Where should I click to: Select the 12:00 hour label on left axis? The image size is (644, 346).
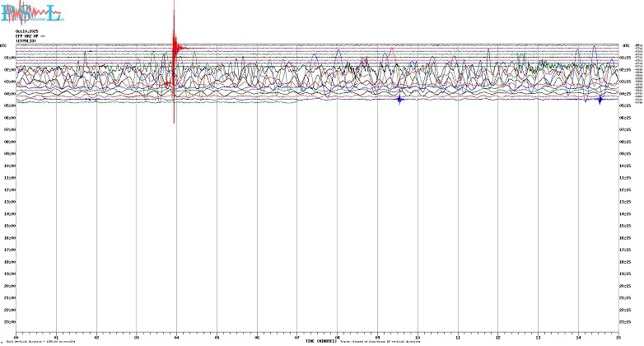click(10, 189)
